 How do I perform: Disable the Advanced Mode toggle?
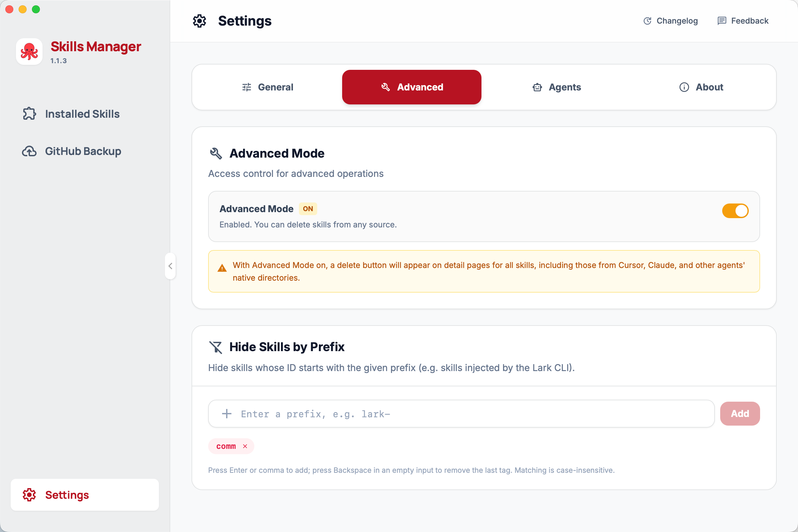coord(735,211)
